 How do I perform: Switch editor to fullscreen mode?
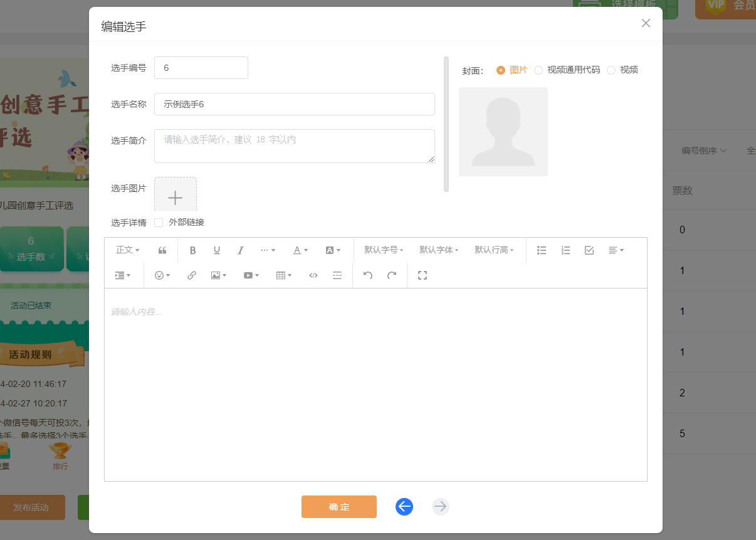pyautogui.click(x=423, y=275)
